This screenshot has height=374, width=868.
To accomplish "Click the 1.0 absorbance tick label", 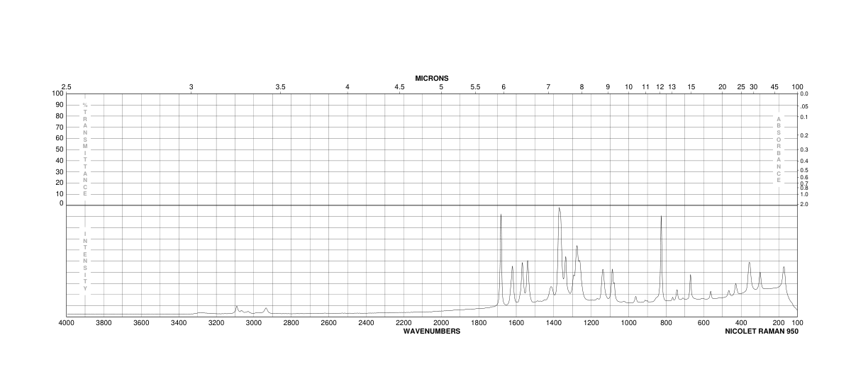I will (x=804, y=193).
